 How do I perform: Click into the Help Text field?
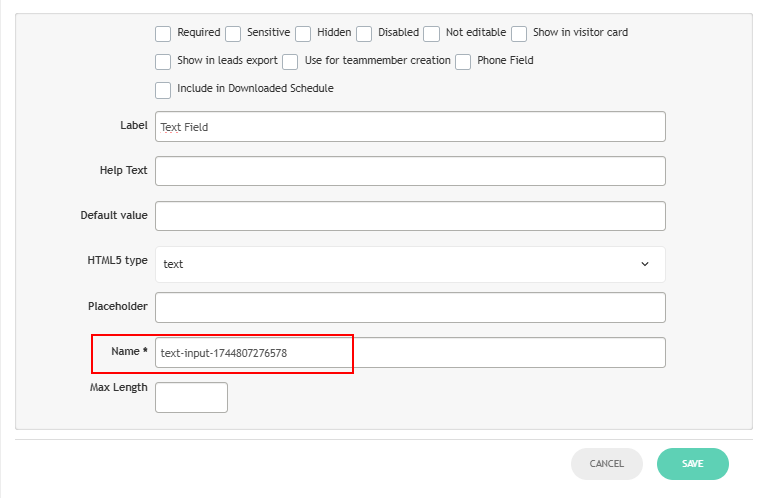coord(410,171)
